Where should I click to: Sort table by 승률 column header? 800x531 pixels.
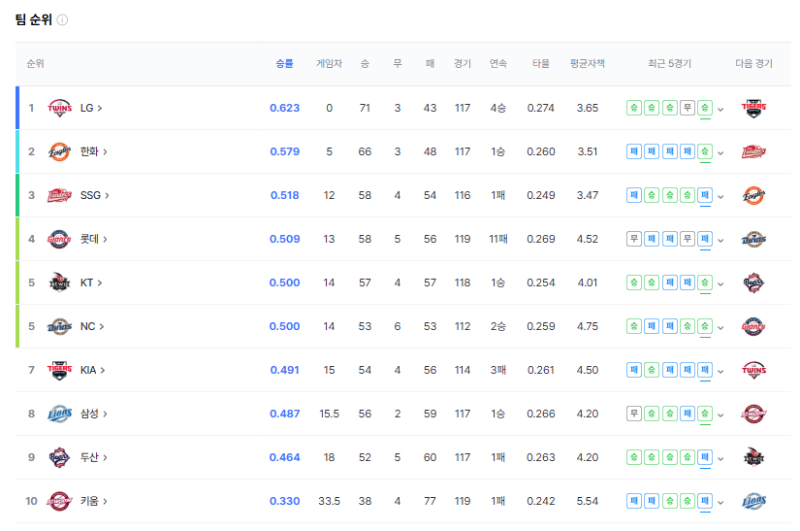pyautogui.click(x=285, y=64)
